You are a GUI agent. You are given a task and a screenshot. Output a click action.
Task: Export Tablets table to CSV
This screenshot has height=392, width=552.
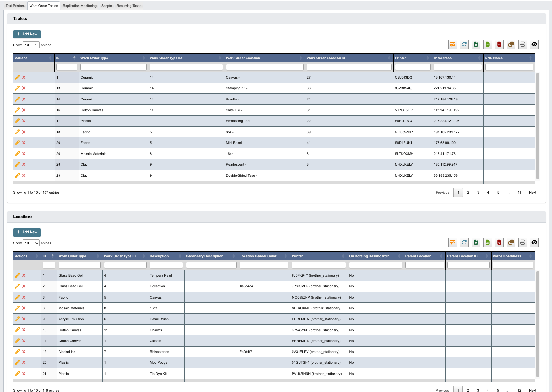coord(488,45)
